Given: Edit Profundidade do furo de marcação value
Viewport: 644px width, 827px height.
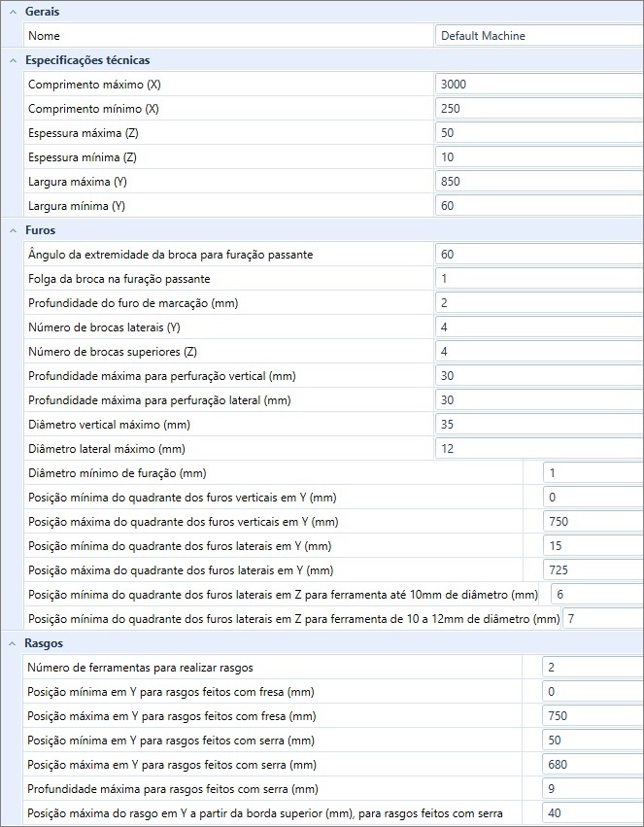Looking at the screenshot, I should (x=540, y=303).
